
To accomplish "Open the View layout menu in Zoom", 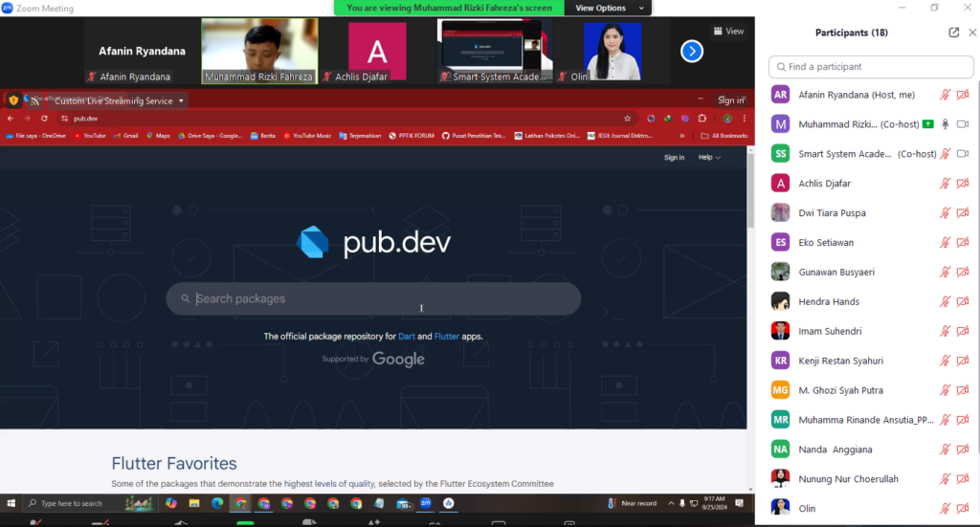I will click(728, 32).
